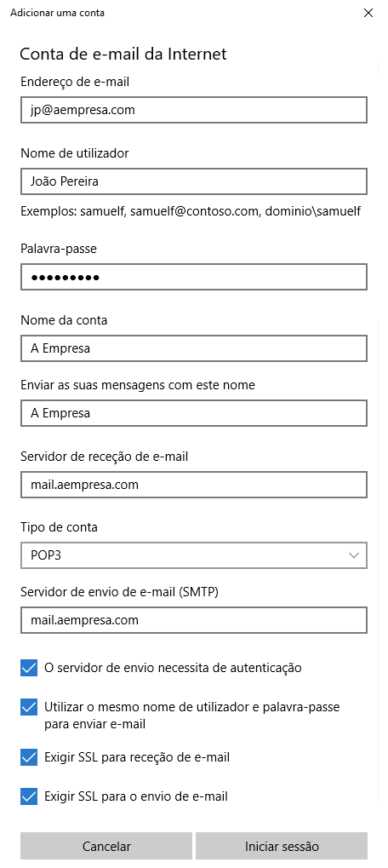Disable Exigir SSL para receção de e-mail
The image size is (388, 868).
29,757
